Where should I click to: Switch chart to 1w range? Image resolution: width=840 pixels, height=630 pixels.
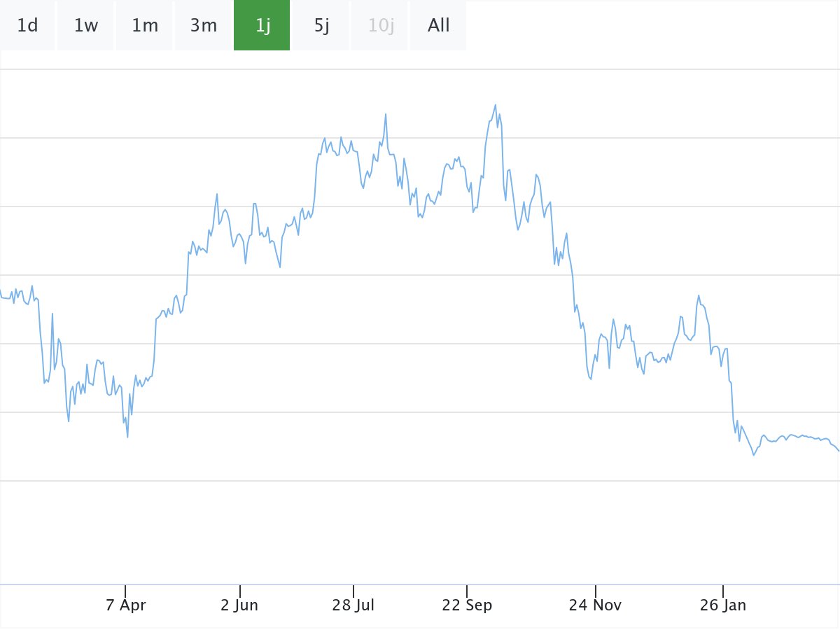coord(86,26)
